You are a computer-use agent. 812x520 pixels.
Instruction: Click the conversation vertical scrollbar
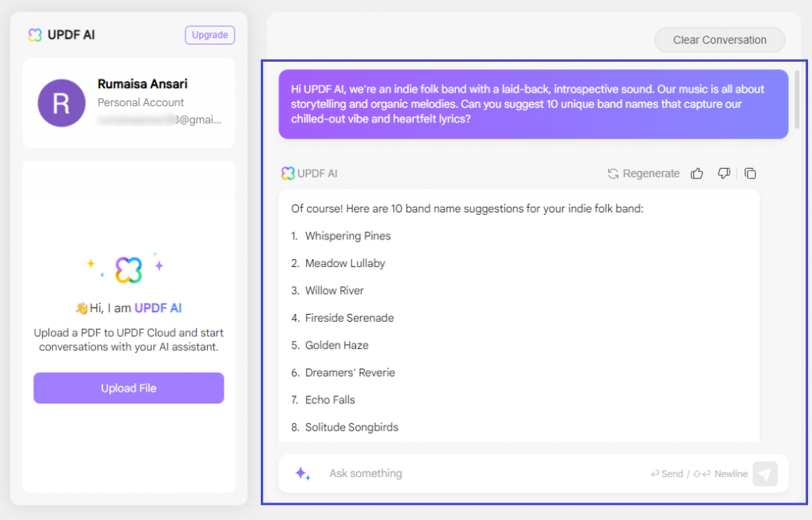(x=797, y=99)
